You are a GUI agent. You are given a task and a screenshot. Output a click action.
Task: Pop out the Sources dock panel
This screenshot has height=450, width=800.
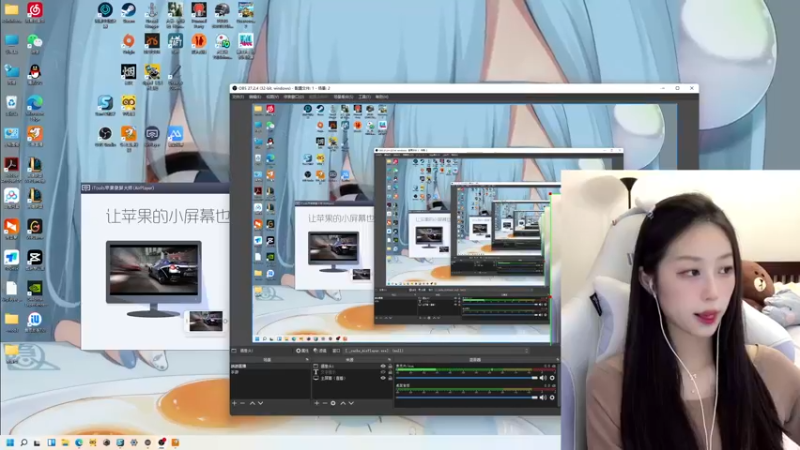tap(389, 360)
